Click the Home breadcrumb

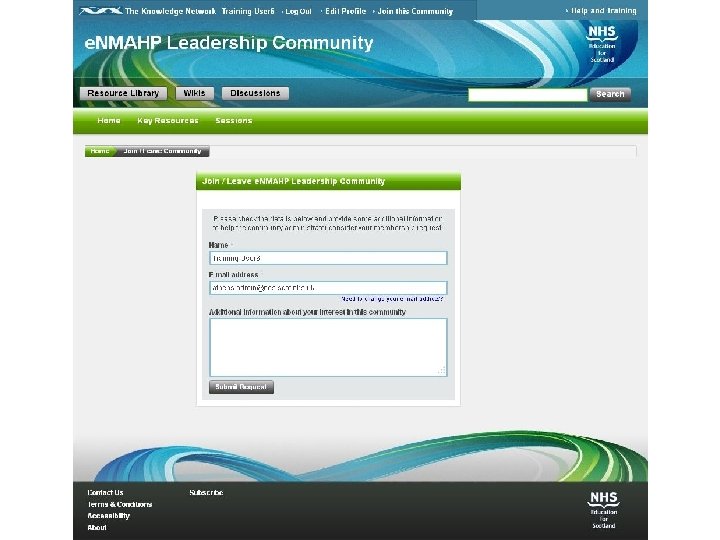point(100,151)
